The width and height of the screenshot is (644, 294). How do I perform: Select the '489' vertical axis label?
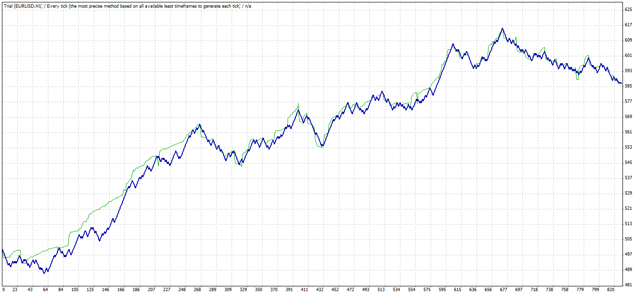(628, 270)
